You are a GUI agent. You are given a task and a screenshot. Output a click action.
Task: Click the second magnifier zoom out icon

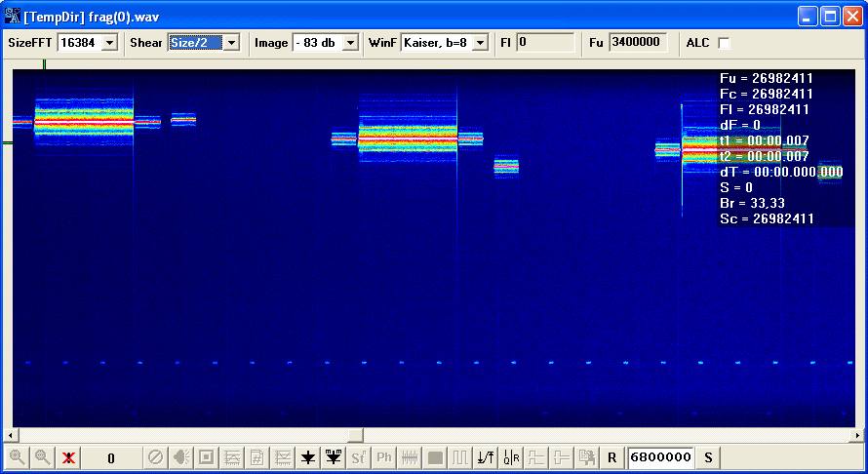pyautogui.click(x=43, y=457)
